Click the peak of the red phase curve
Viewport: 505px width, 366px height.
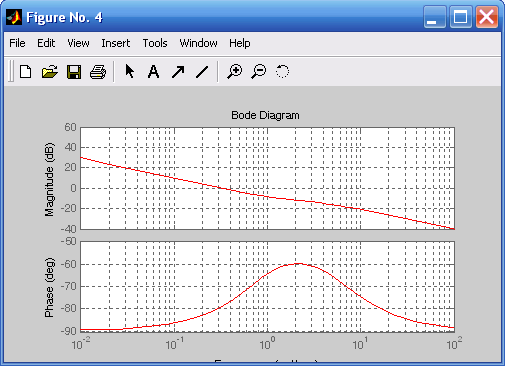[x=299, y=264]
